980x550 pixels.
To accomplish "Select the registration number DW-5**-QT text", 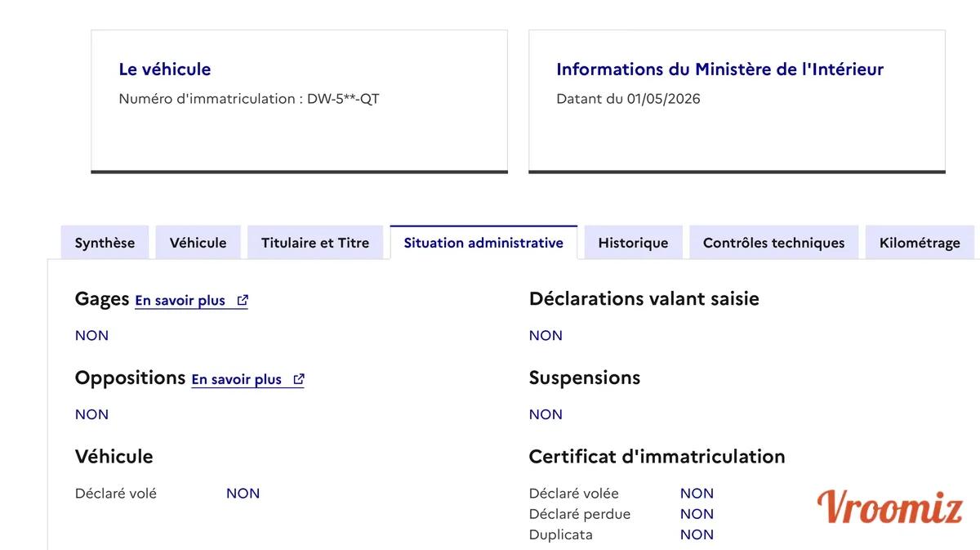I will tap(343, 99).
